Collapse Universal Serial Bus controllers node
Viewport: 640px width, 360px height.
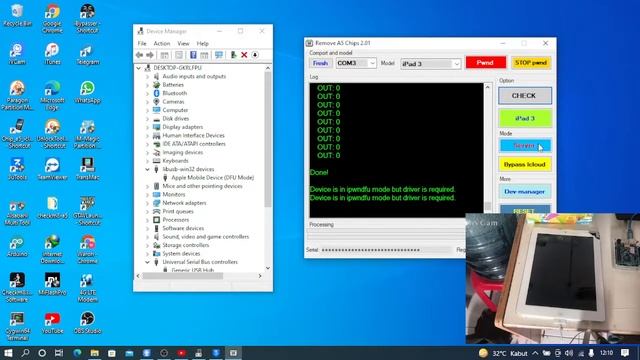tap(147, 262)
